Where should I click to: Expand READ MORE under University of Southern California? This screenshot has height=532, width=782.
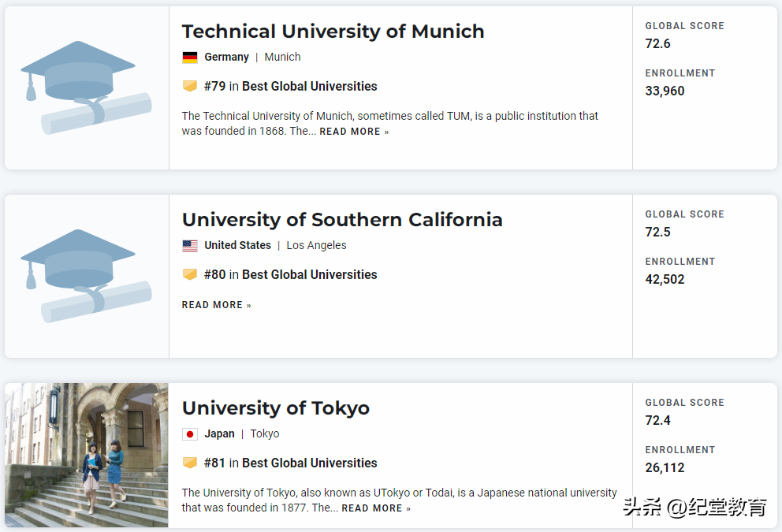(216, 305)
